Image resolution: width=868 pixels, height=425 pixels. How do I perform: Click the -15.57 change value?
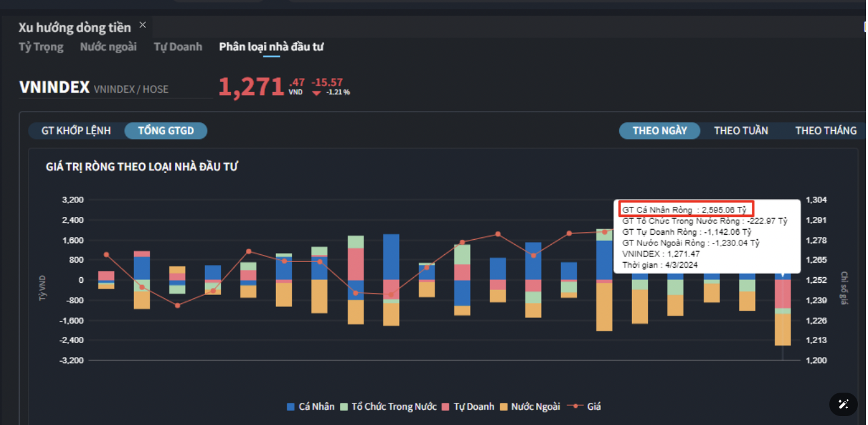tap(327, 82)
